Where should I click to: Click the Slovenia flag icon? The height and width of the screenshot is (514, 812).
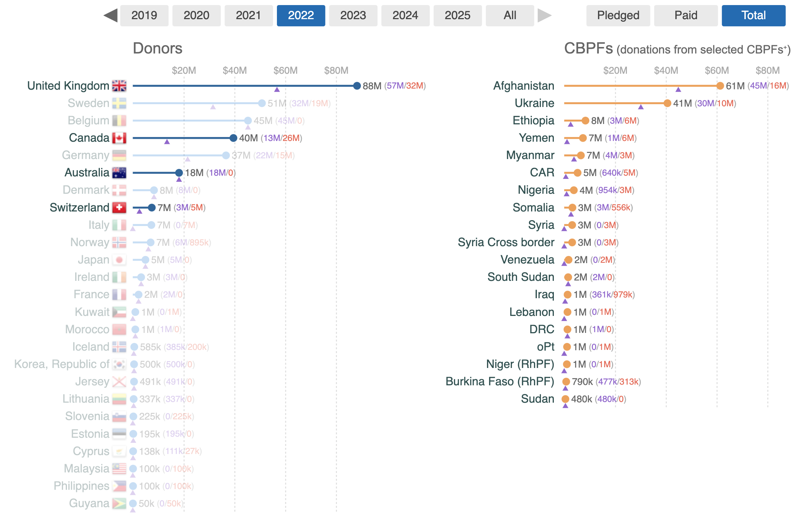coord(119,416)
